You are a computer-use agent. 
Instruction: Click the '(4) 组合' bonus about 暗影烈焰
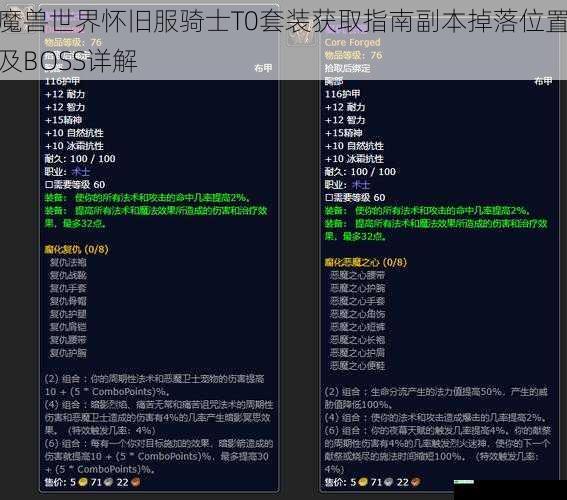[159, 418]
